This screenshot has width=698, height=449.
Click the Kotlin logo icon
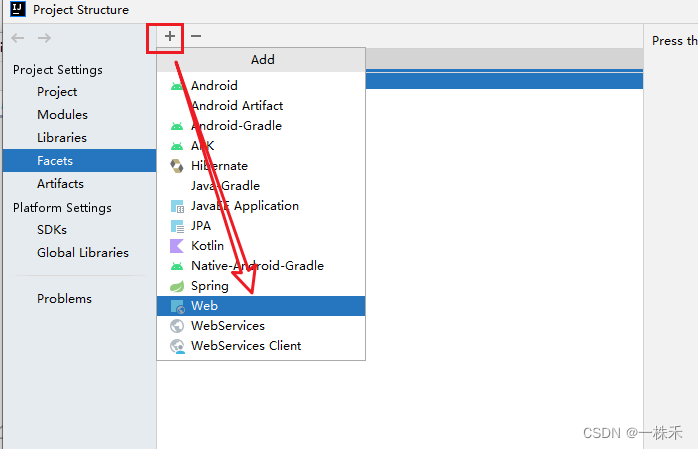(177, 246)
